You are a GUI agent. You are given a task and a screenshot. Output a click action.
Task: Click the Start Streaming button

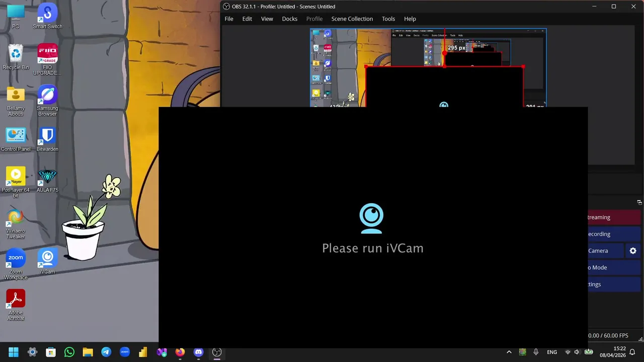pyautogui.click(x=614, y=218)
